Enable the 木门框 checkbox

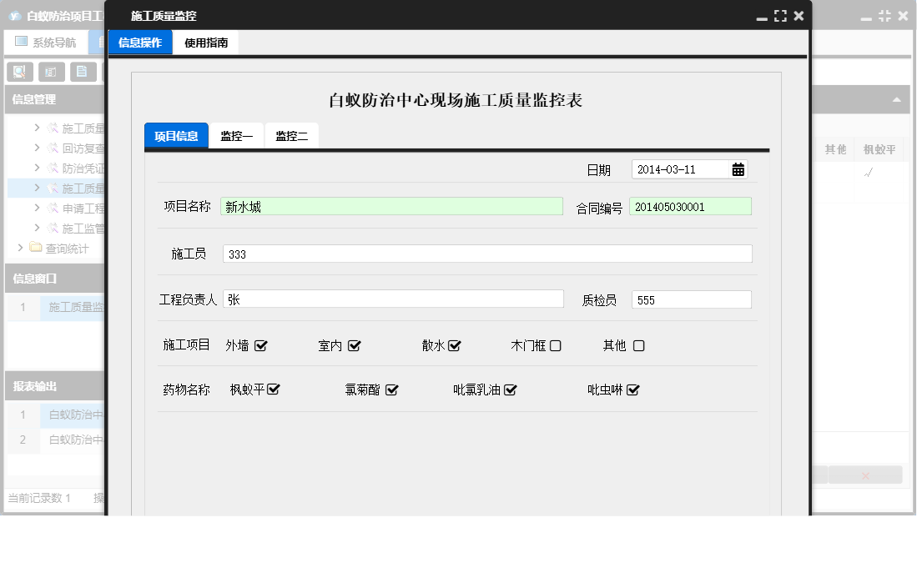[x=555, y=346]
